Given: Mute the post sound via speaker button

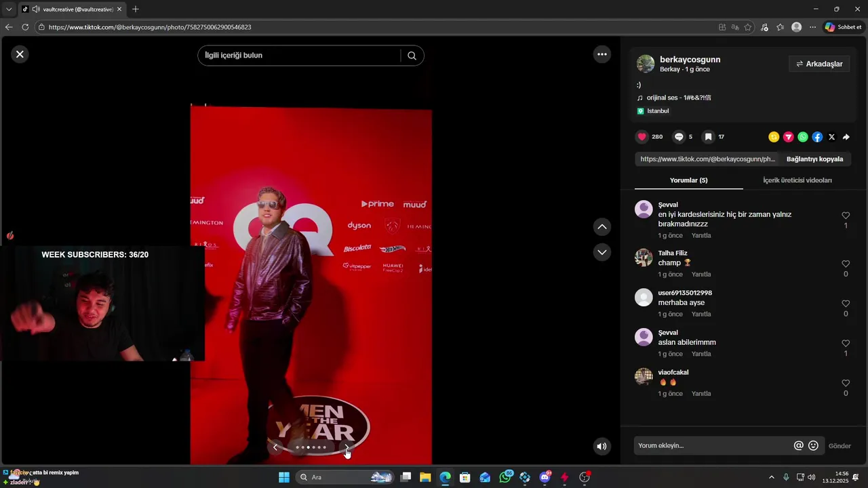Looking at the screenshot, I should [601, 446].
